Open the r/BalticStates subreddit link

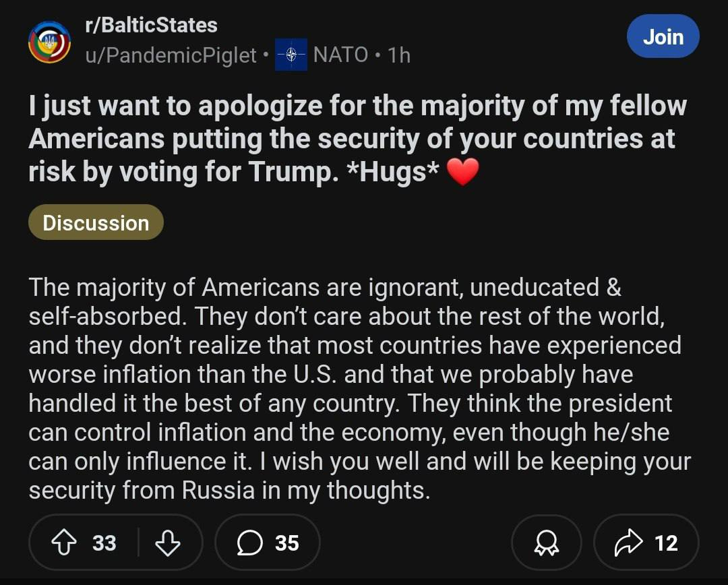coord(151,26)
